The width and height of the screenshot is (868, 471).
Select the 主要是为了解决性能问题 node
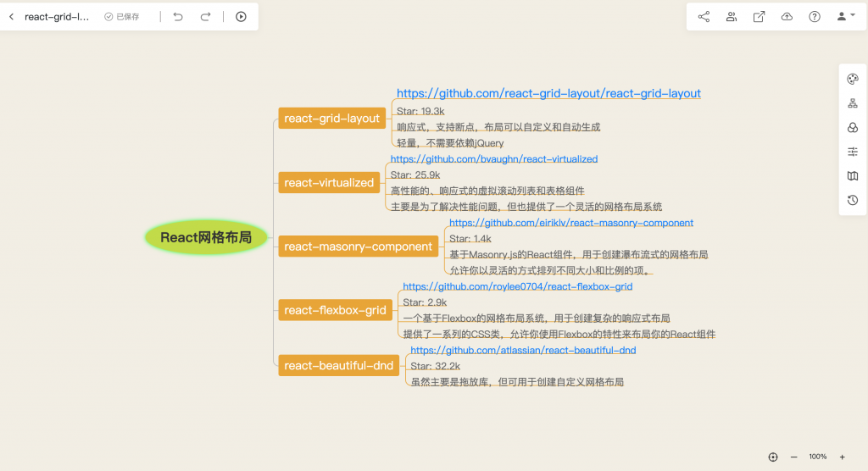pyautogui.click(x=526, y=207)
